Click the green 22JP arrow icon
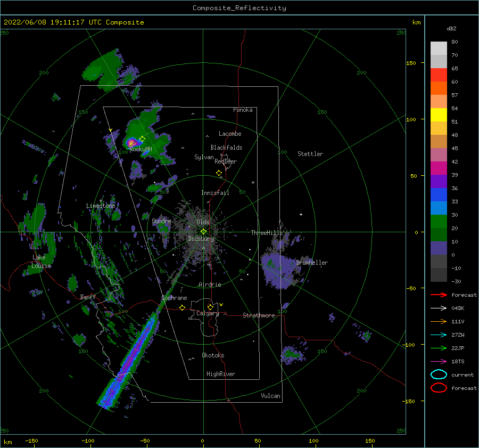The width and height of the screenshot is (479, 448). click(x=439, y=348)
